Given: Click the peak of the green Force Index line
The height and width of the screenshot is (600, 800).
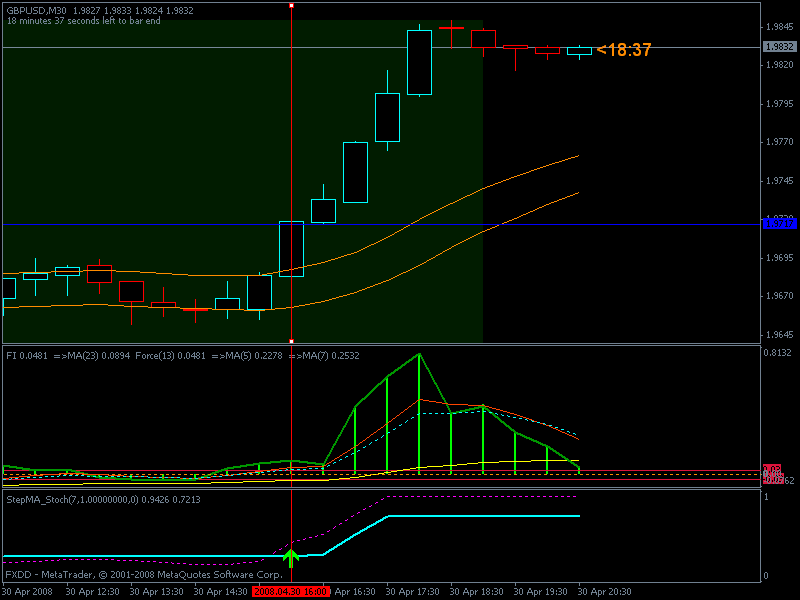Looking at the screenshot, I should (419, 354).
